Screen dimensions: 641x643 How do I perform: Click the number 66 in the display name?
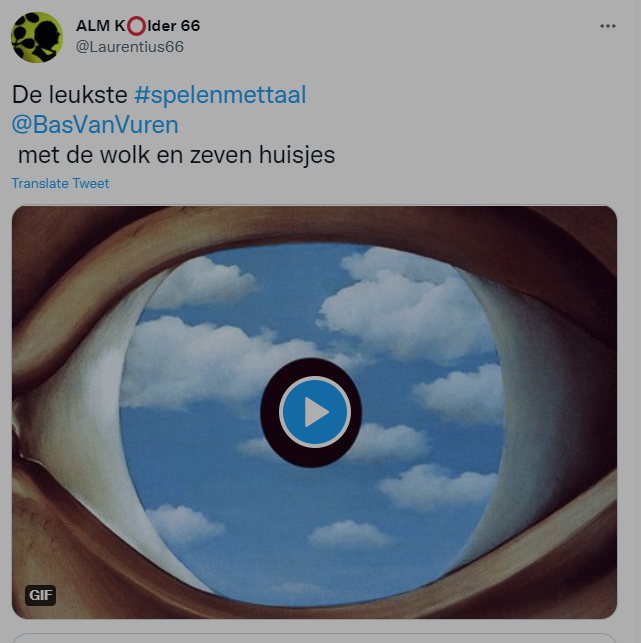[190, 26]
